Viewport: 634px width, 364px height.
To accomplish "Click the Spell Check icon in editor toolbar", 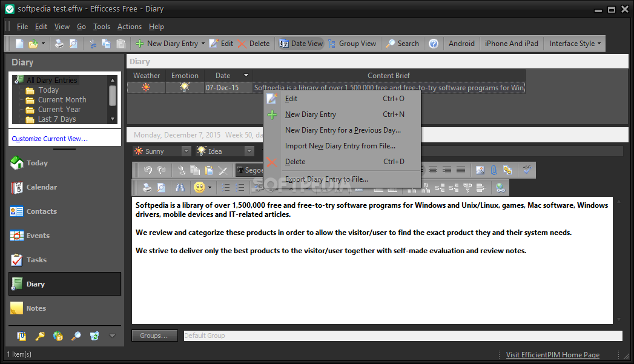I will [x=527, y=170].
